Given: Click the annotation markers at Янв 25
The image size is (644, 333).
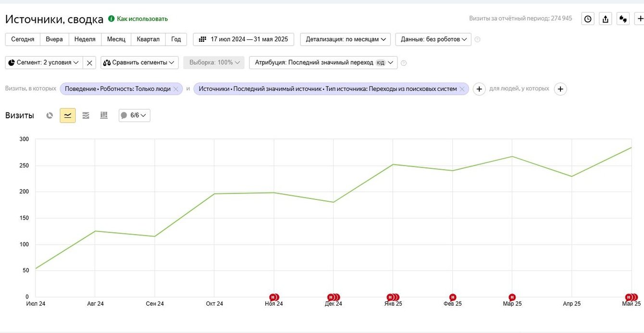Looking at the screenshot, I should click(393, 297).
